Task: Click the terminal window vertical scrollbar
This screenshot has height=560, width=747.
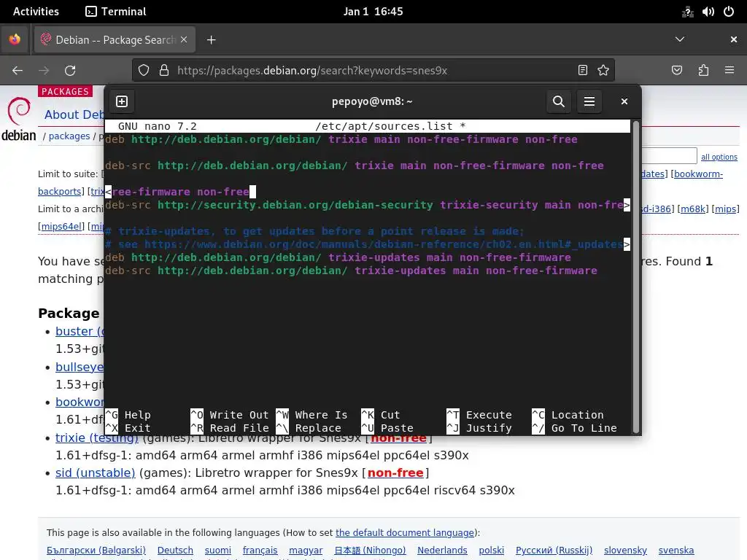Action: tap(635, 276)
